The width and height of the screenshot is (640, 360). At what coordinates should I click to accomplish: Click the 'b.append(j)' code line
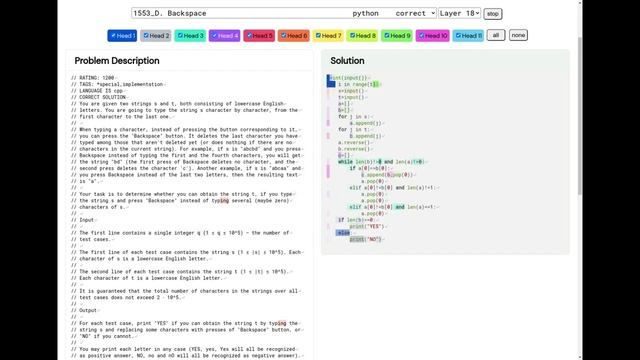(x=365, y=136)
